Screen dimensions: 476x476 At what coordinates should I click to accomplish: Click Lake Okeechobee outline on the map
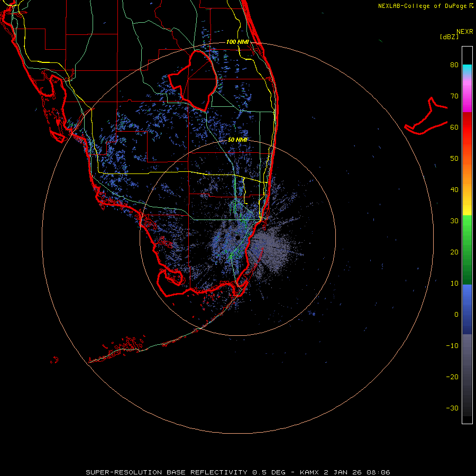click(x=193, y=80)
